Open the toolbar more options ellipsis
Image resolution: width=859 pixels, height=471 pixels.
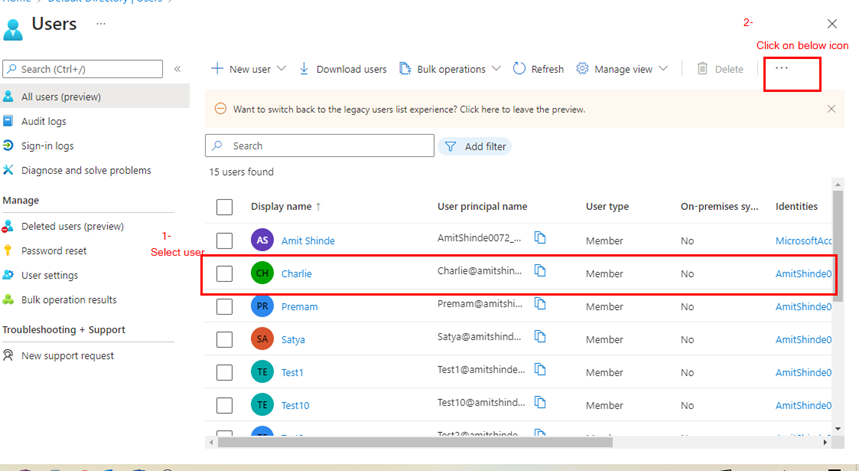point(782,68)
